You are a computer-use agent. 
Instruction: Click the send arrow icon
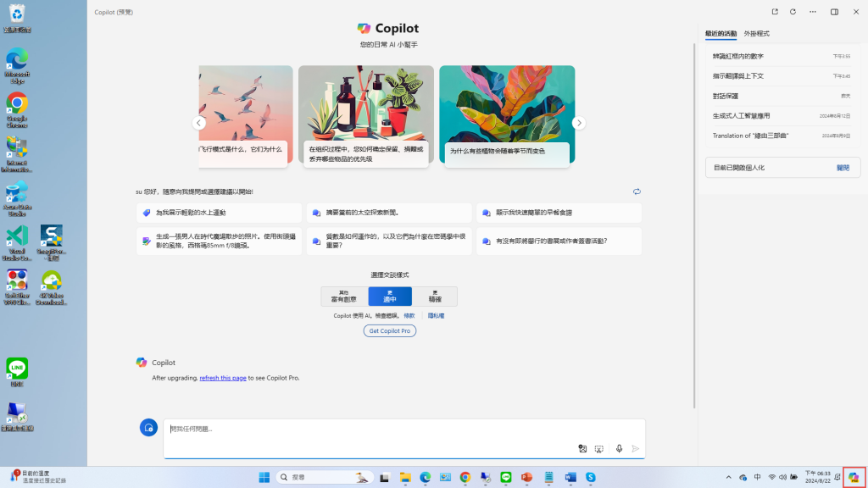636,449
